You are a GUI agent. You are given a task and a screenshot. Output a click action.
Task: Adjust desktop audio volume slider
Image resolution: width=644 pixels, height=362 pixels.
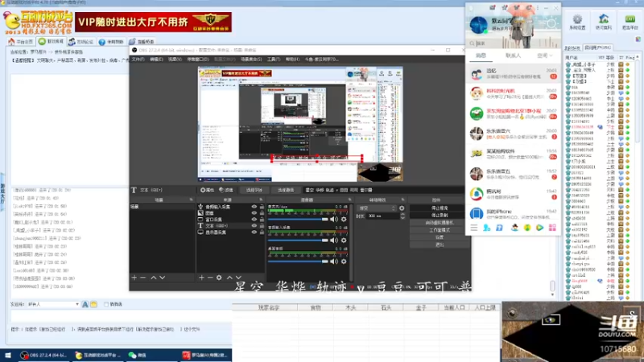point(298,261)
